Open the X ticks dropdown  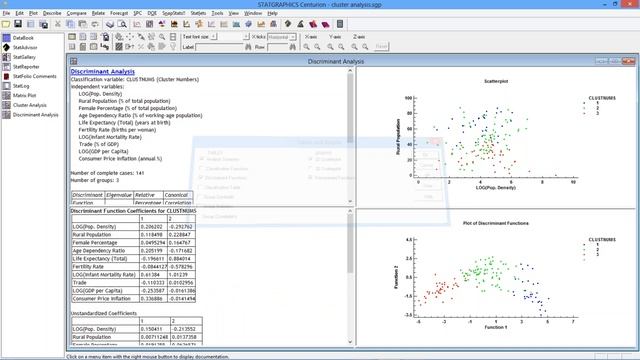click(293, 37)
